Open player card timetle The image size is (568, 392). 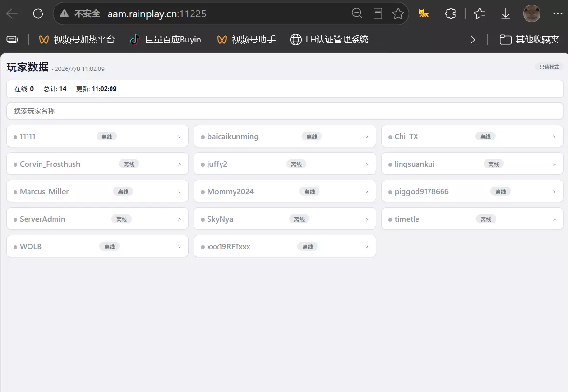pyautogui.click(x=472, y=219)
